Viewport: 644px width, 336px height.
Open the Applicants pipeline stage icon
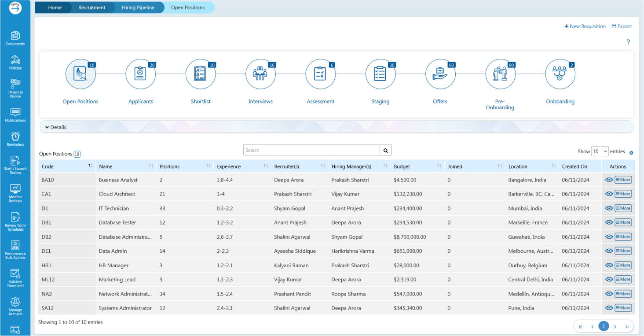(x=141, y=74)
